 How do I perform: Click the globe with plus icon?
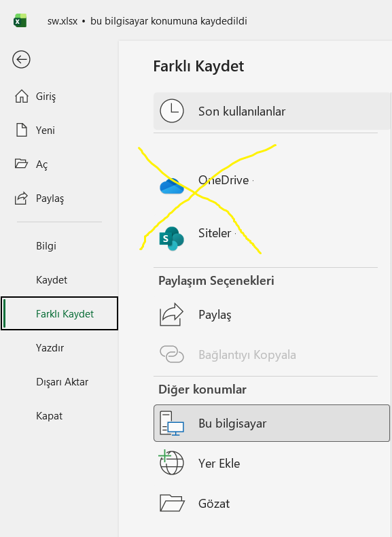click(x=171, y=462)
